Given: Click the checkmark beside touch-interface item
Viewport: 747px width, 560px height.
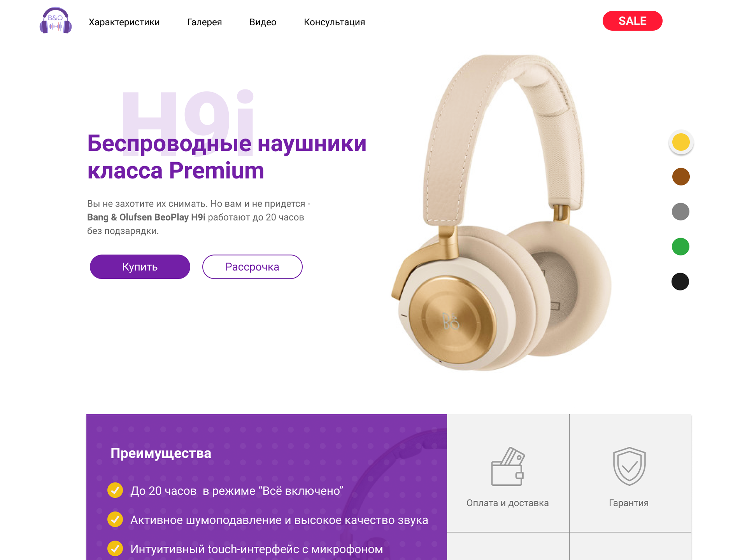Looking at the screenshot, I should coord(115,548).
